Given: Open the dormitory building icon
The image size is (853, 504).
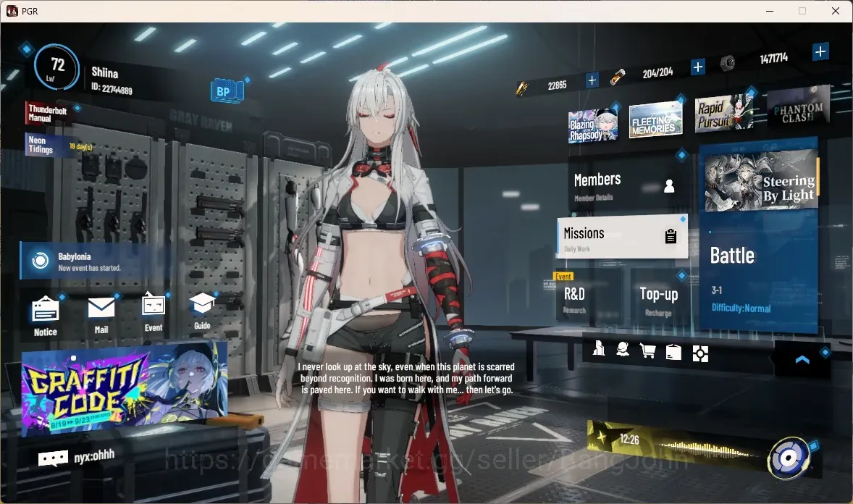Looking at the screenshot, I should coord(599,348).
